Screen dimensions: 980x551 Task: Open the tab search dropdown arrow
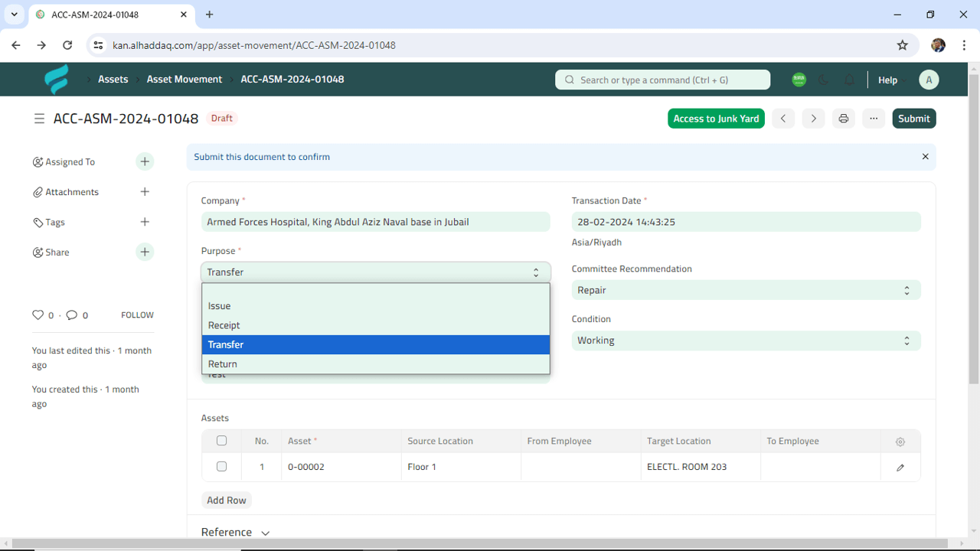(x=14, y=15)
